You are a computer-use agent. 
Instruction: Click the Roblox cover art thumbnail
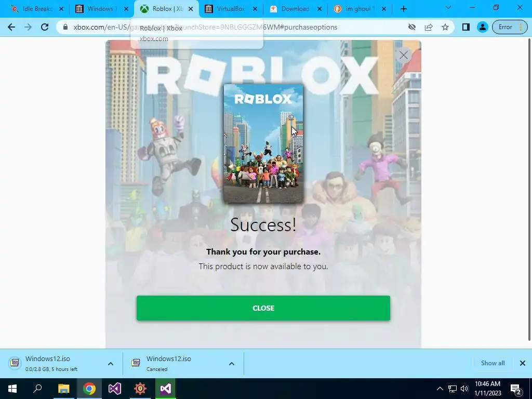coord(263,143)
